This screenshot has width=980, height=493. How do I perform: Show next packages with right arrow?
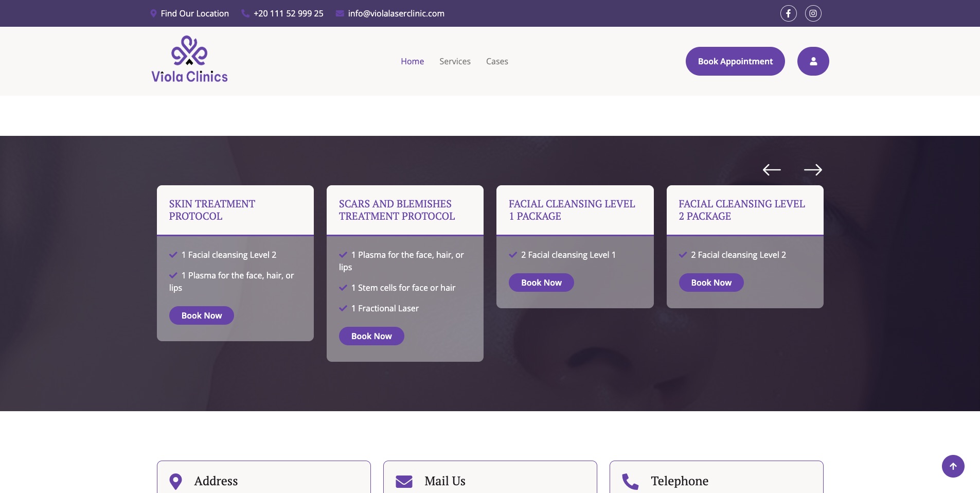click(813, 170)
